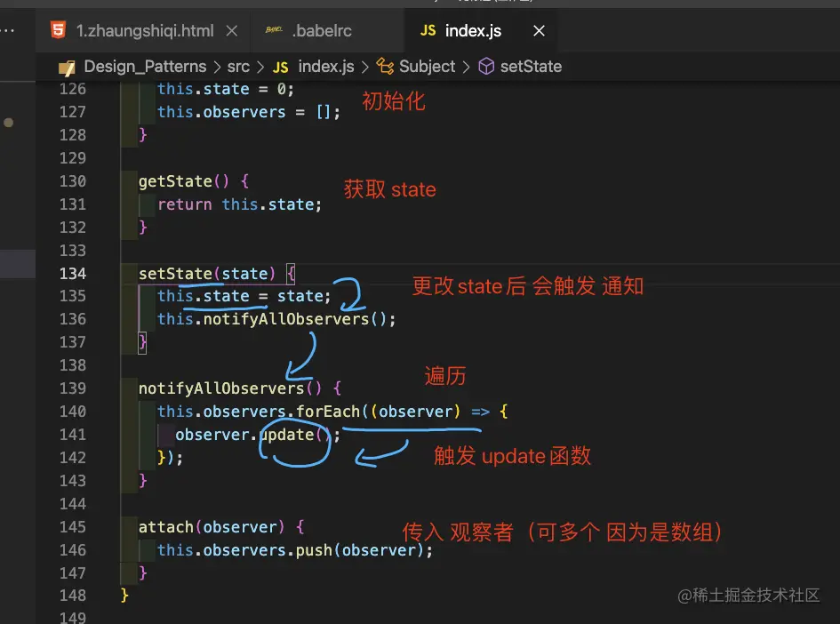This screenshot has width=840, height=624.
Task: Click the attach(observer) method name
Action: tap(211, 527)
